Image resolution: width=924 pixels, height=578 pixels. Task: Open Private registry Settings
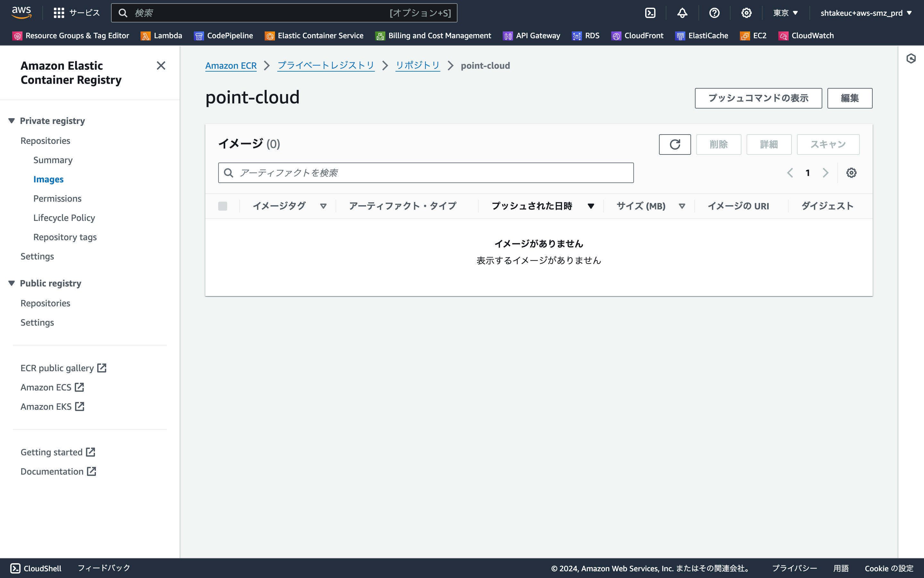pos(37,256)
